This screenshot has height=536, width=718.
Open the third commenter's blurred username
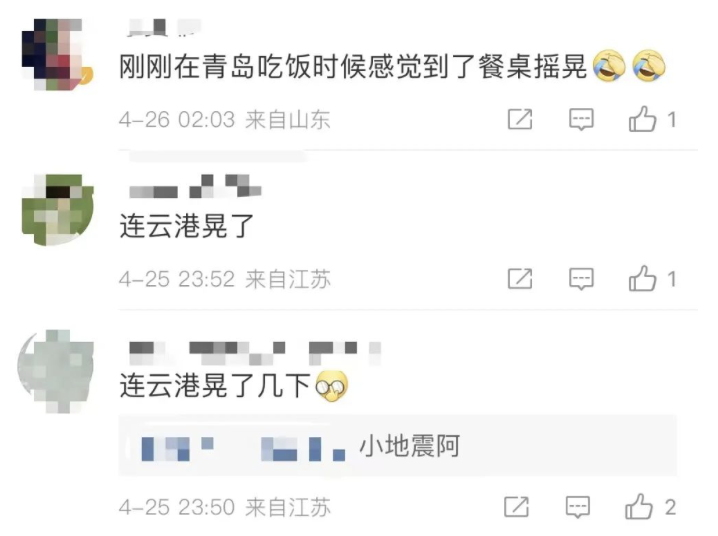coord(255,353)
